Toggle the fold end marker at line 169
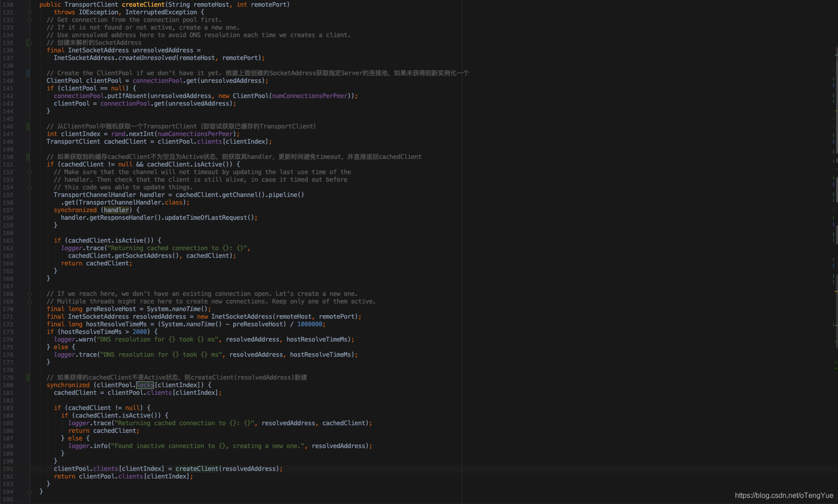 coord(30,302)
